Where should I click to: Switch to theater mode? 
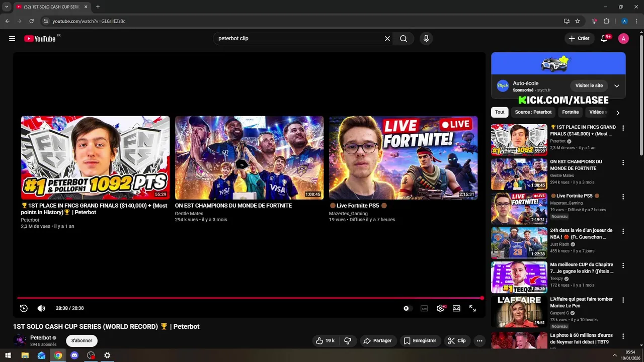point(456,308)
